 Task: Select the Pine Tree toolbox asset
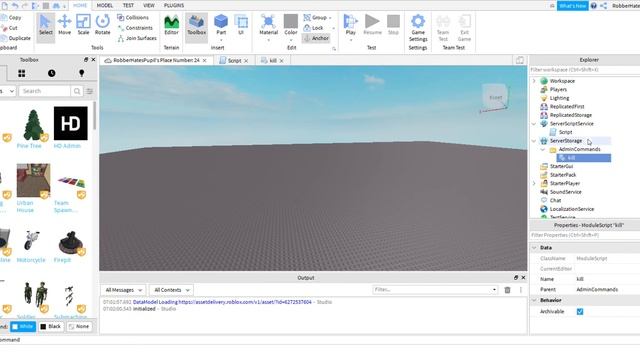tap(33, 127)
